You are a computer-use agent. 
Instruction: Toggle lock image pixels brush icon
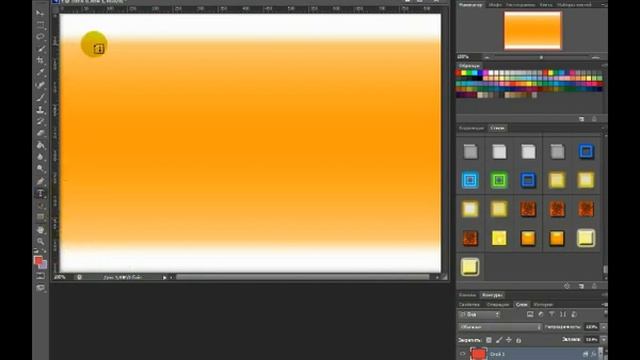[x=499, y=340]
